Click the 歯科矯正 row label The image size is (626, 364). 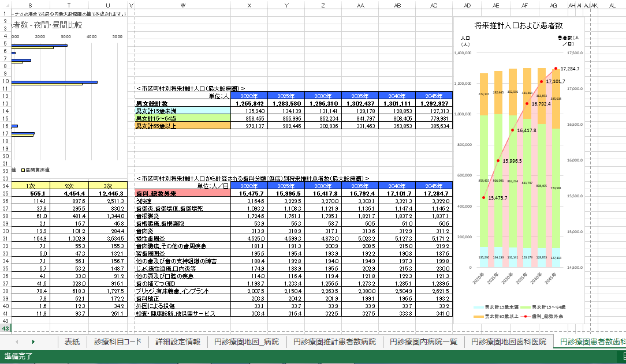click(x=183, y=298)
